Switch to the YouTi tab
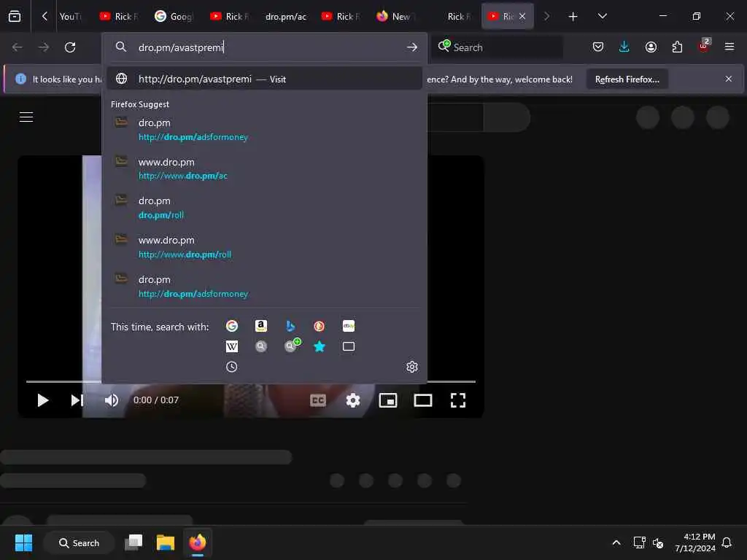Image resolution: width=747 pixels, height=560 pixels. click(x=70, y=17)
